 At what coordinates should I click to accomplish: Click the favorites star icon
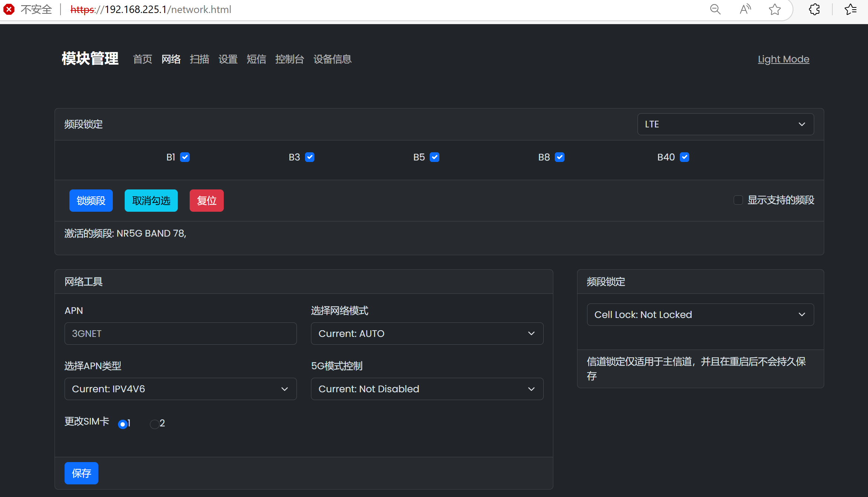pos(774,9)
